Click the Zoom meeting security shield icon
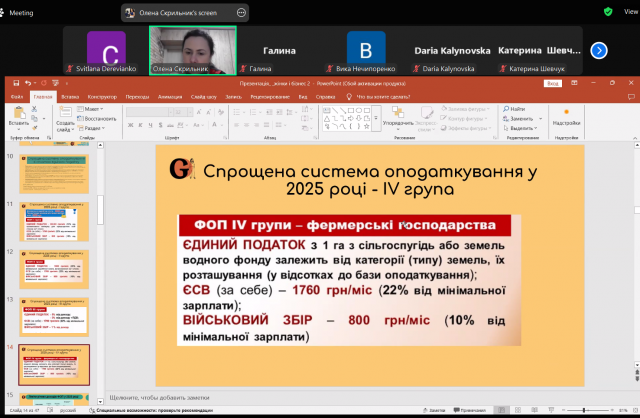 [608, 12]
